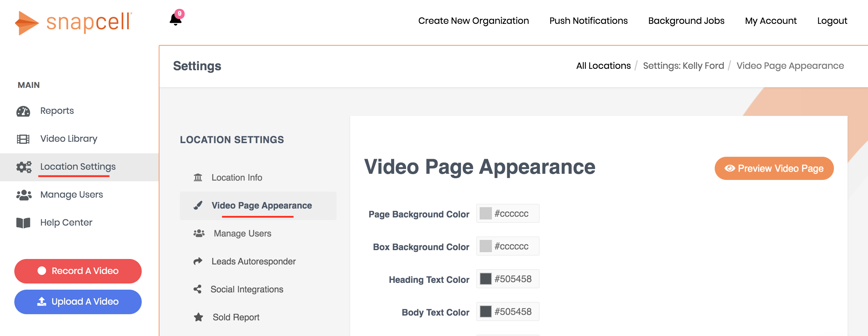Click the snapcell logo
The height and width of the screenshot is (336, 868).
(73, 23)
